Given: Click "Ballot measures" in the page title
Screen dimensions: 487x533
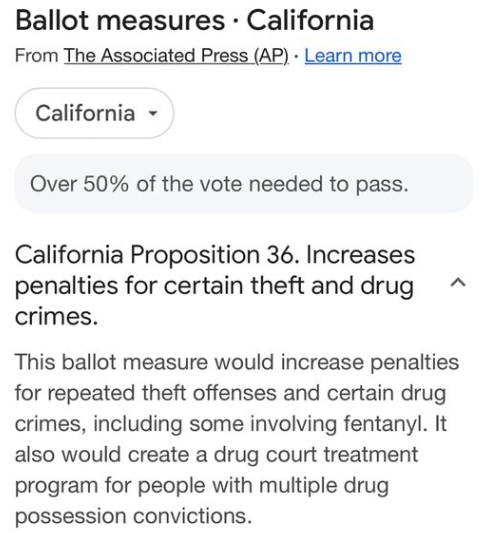Looking at the screenshot, I should pyautogui.click(x=120, y=20).
